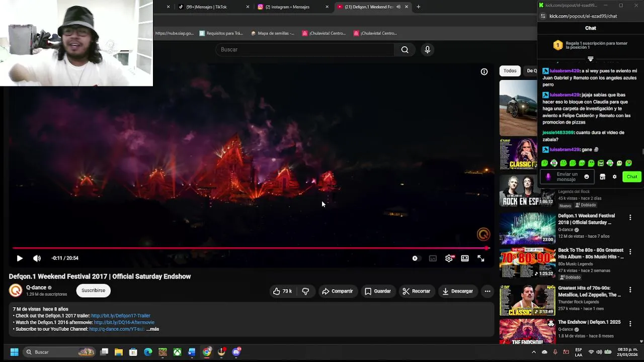Open options for Greatest Hits of 70s-90s video
The image size is (644, 362).
[630, 290]
